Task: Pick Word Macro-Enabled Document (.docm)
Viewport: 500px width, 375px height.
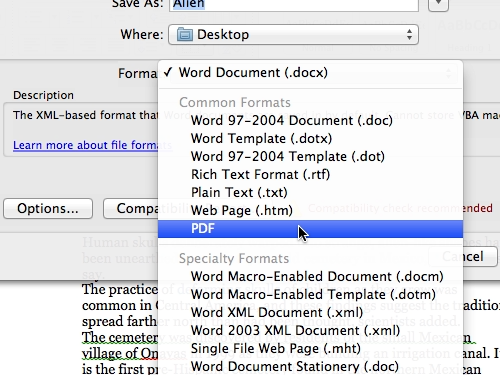Action: [310, 276]
